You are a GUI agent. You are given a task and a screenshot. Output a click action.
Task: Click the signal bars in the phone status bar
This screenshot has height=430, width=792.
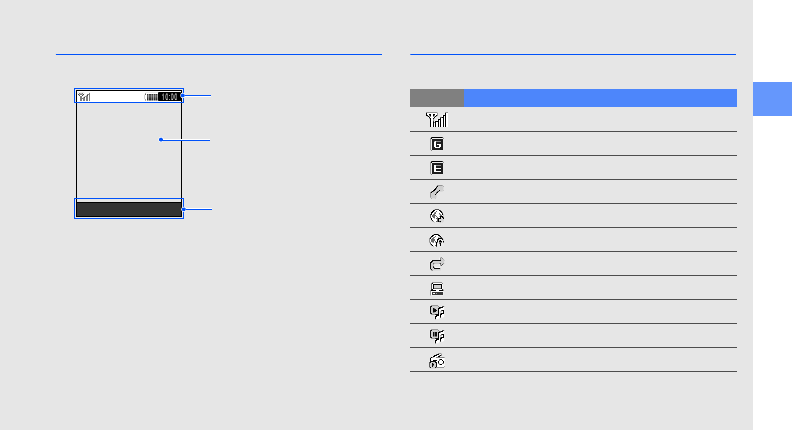click(x=84, y=97)
